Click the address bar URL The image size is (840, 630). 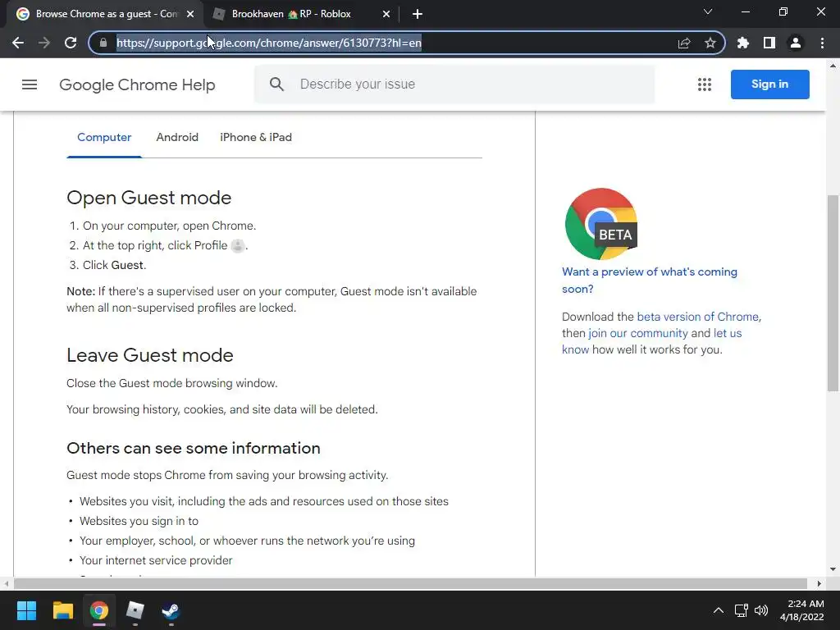click(269, 43)
